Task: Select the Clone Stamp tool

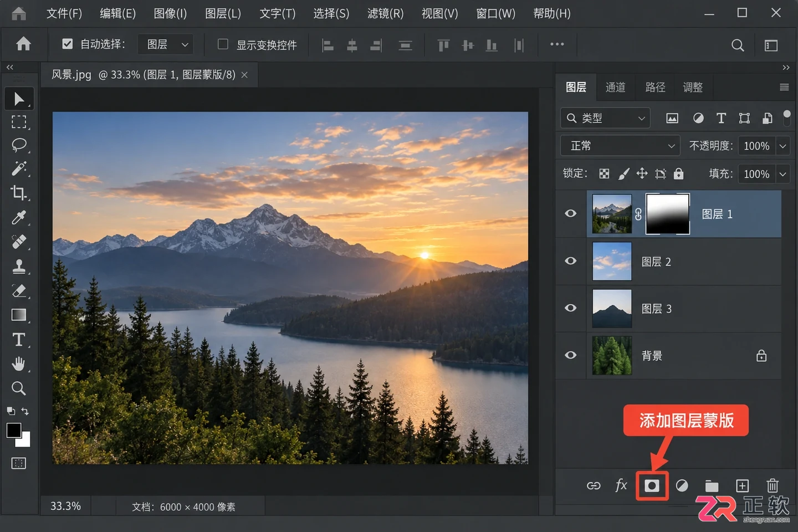Action: pyautogui.click(x=19, y=266)
